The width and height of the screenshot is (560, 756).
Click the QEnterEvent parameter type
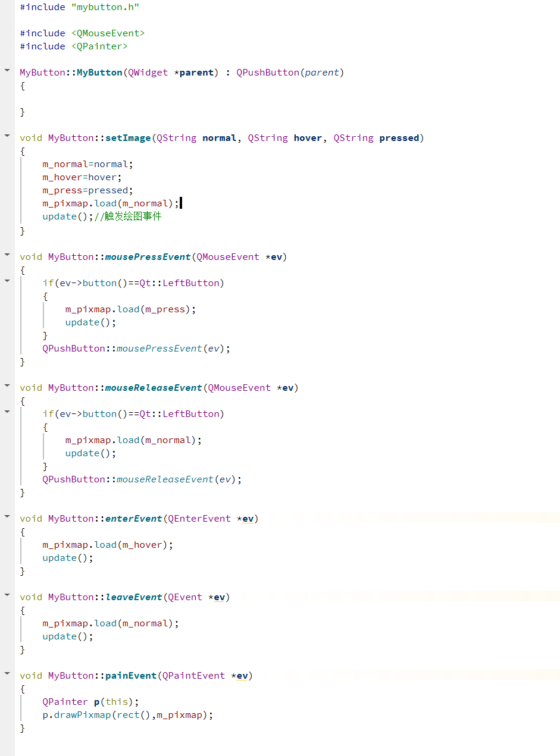(x=199, y=519)
